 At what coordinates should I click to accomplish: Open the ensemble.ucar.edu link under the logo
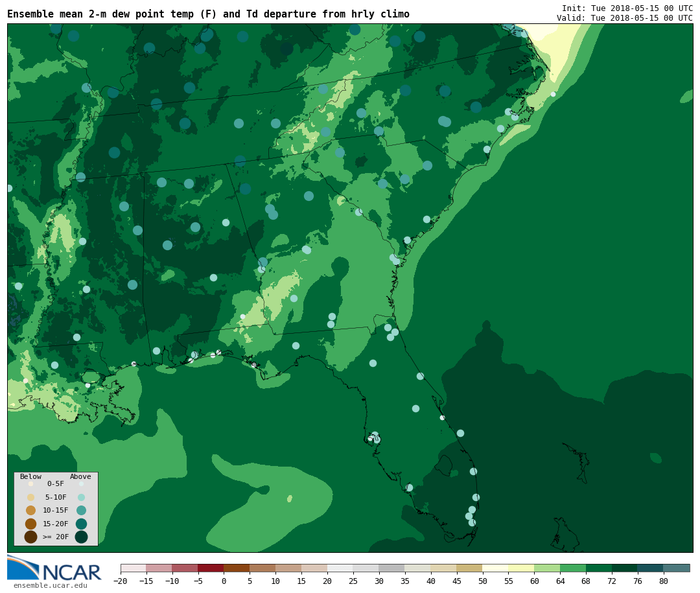(50, 585)
